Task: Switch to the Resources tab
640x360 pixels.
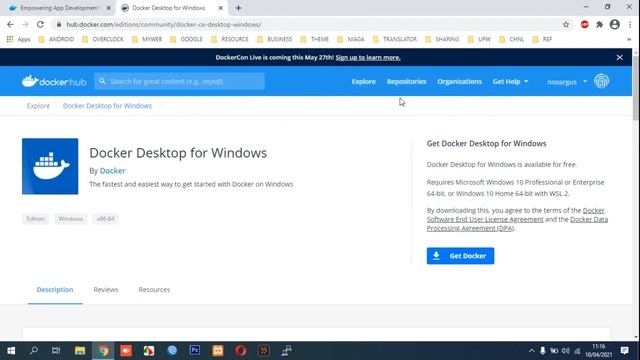Action: [x=154, y=289]
